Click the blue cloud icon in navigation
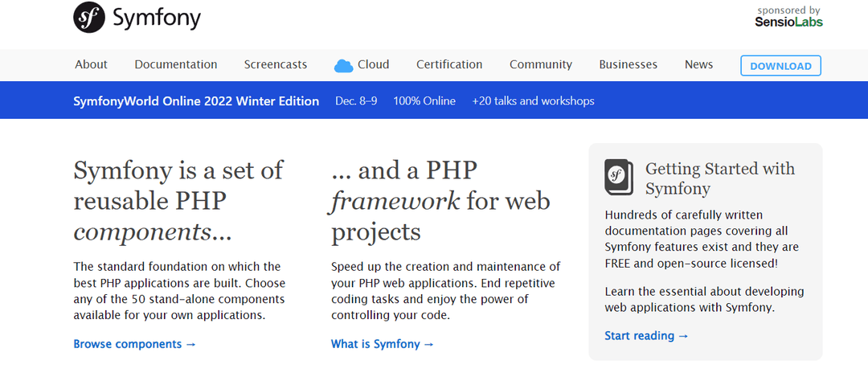This screenshot has width=868, height=385. click(x=344, y=65)
